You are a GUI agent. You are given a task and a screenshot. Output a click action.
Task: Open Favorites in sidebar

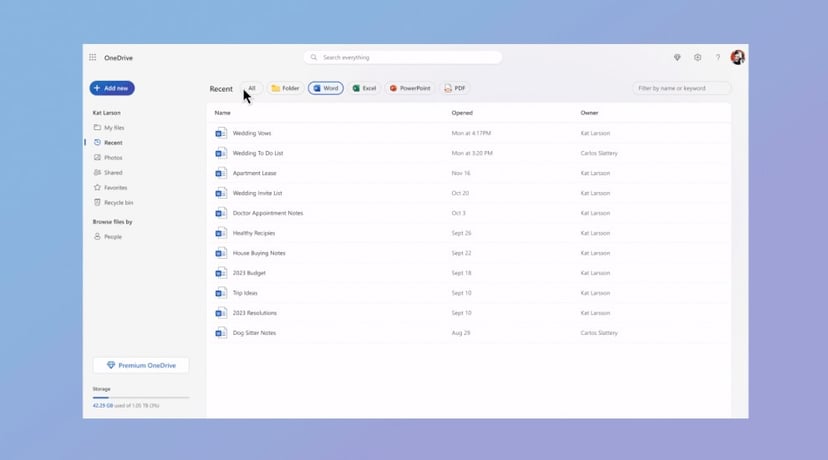point(110,187)
